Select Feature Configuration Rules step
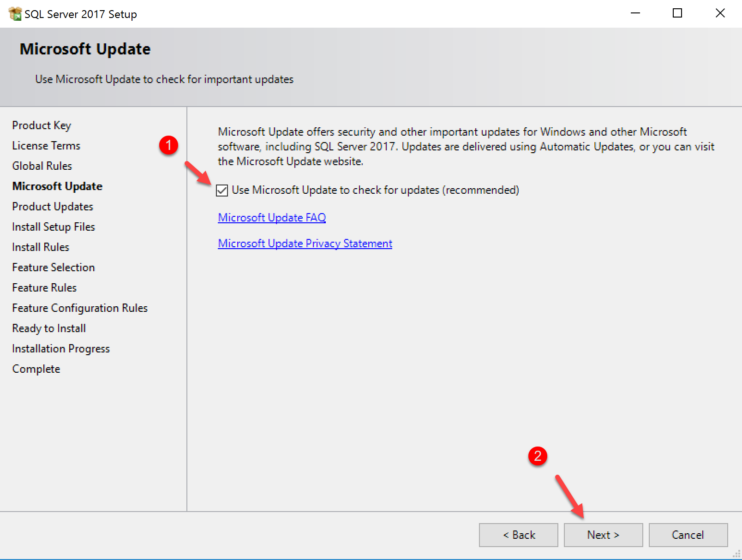Viewport: 742px width, 560px height. coord(80,308)
